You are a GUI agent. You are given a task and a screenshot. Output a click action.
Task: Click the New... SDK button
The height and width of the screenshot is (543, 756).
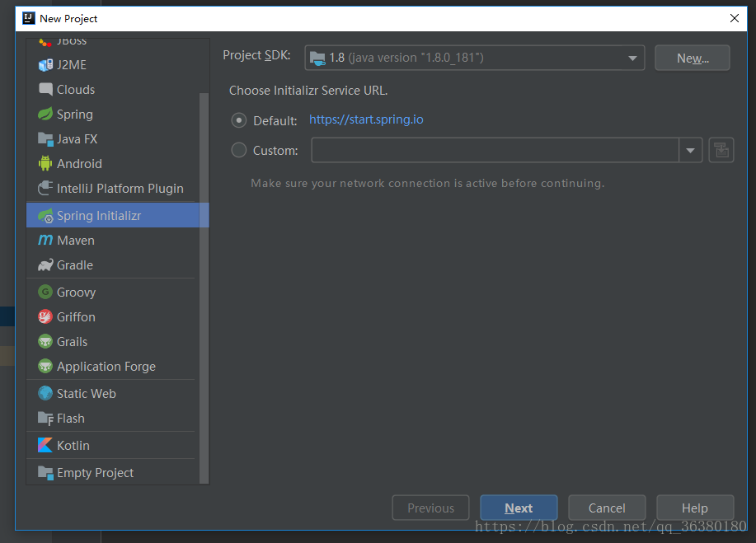(x=693, y=58)
